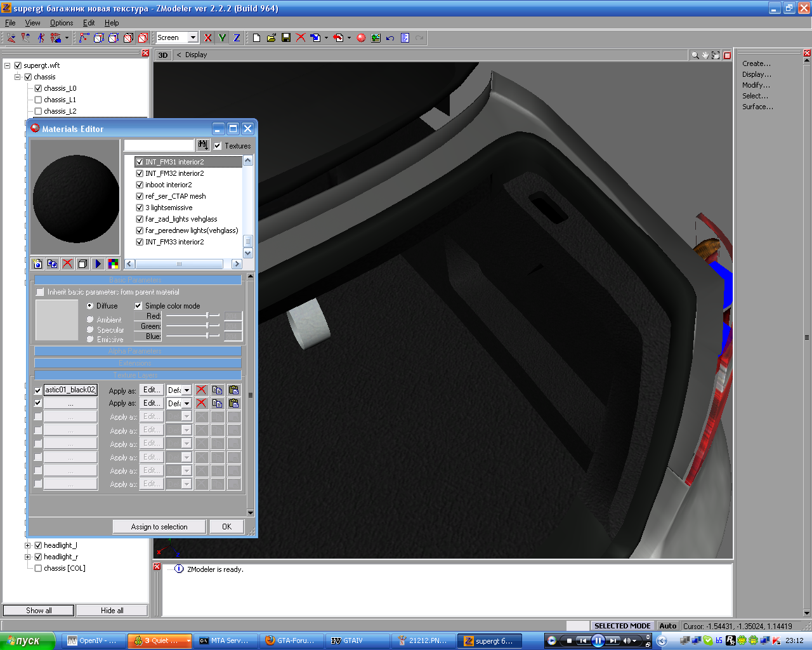The image size is (812, 650).
Task: Click the Hide all button
Action: (x=112, y=611)
